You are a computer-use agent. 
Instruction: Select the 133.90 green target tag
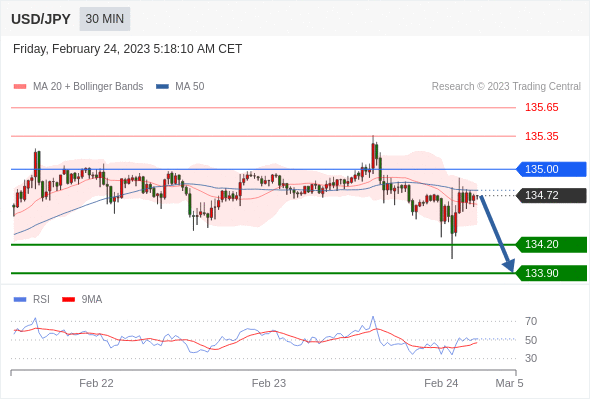tap(551, 273)
